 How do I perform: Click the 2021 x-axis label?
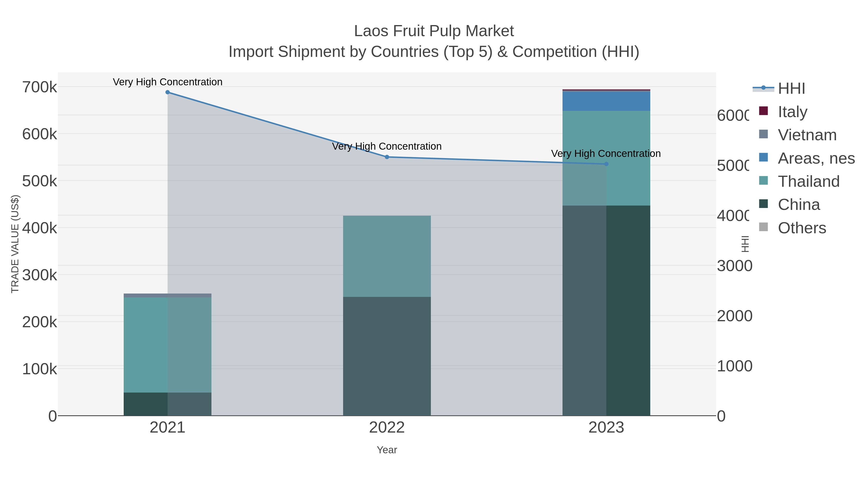pos(168,428)
